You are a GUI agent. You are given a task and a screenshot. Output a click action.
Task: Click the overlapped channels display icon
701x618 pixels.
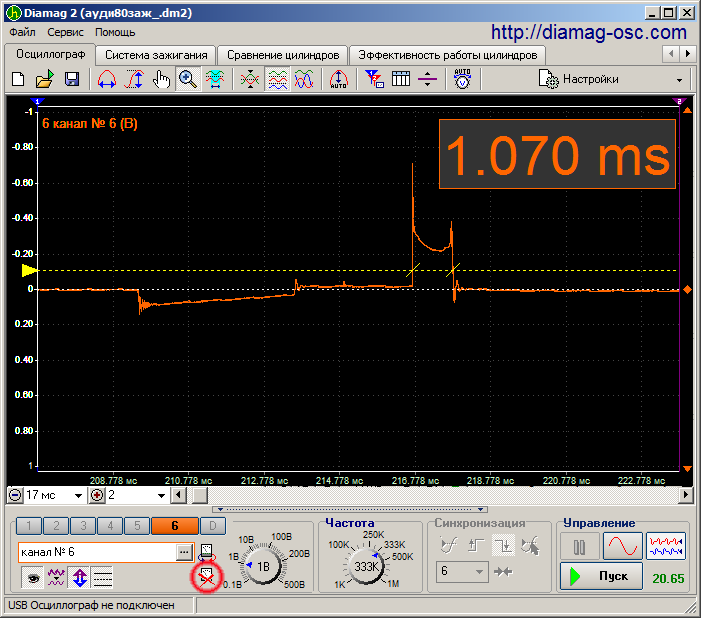(x=304, y=80)
